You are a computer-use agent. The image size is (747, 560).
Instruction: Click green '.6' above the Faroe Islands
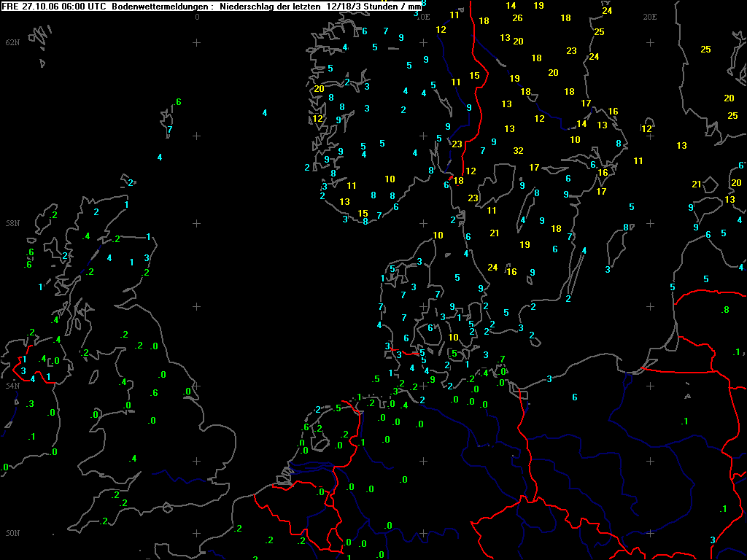pyautogui.click(x=178, y=102)
